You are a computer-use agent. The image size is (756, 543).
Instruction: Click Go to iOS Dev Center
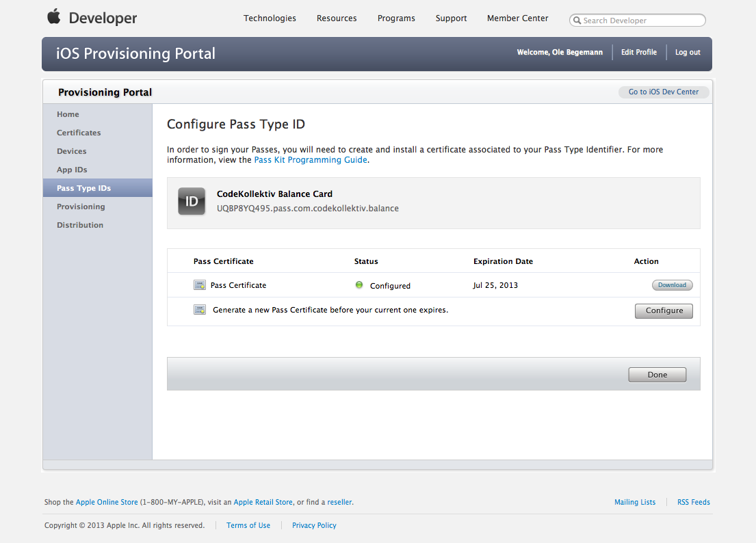(663, 92)
